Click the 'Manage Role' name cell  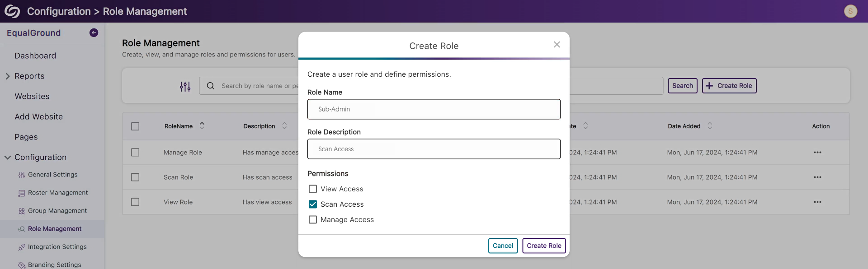[x=183, y=153]
